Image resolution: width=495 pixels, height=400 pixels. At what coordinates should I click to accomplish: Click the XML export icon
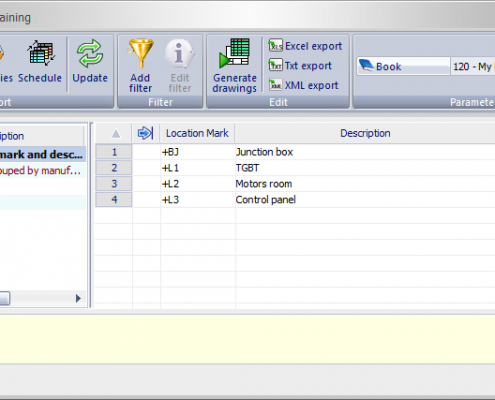(275, 85)
